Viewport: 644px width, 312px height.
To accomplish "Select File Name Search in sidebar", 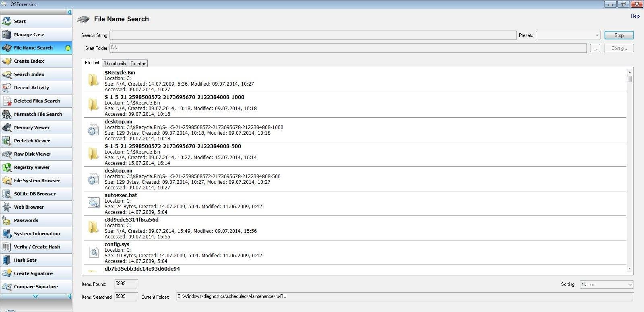I will coord(36,48).
